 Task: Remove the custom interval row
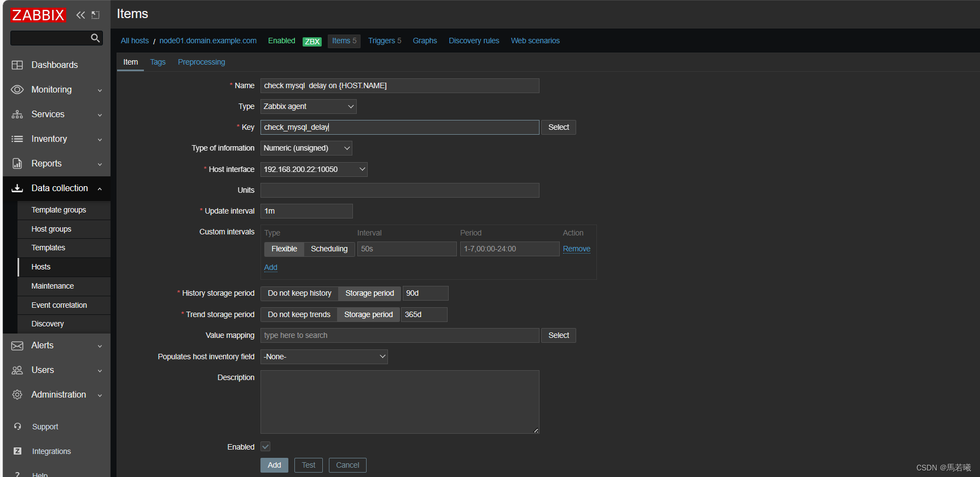click(576, 249)
